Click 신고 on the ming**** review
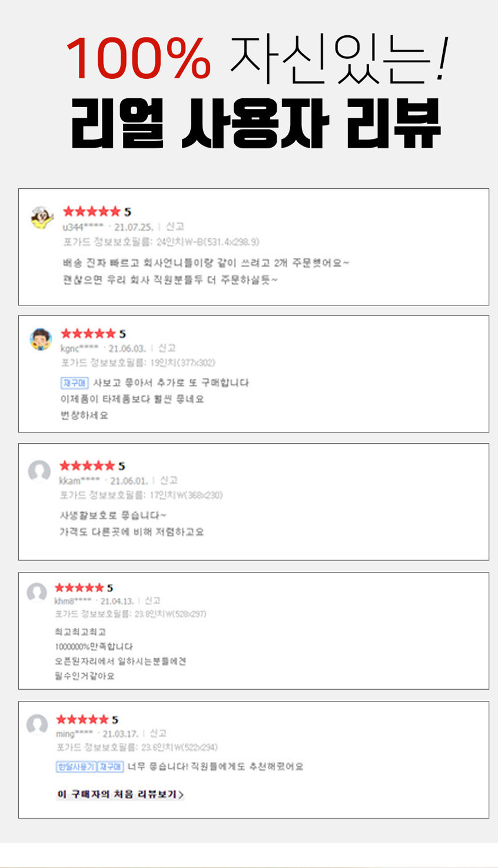498x868 pixels. pos(158,733)
